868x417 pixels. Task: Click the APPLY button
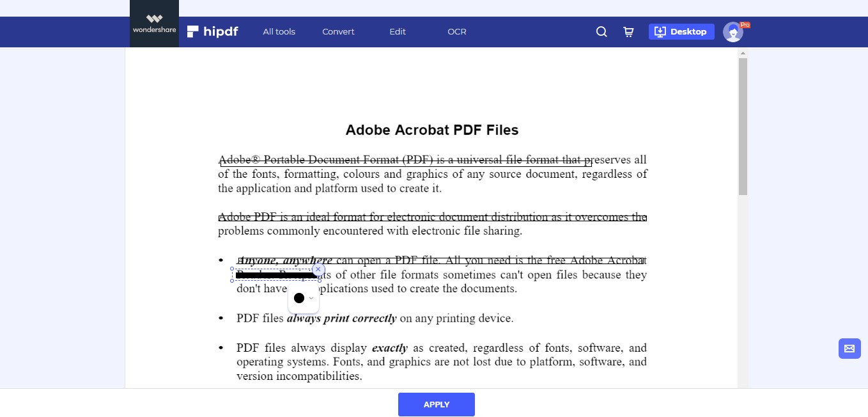pyautogui.click(x=436, y=404)
